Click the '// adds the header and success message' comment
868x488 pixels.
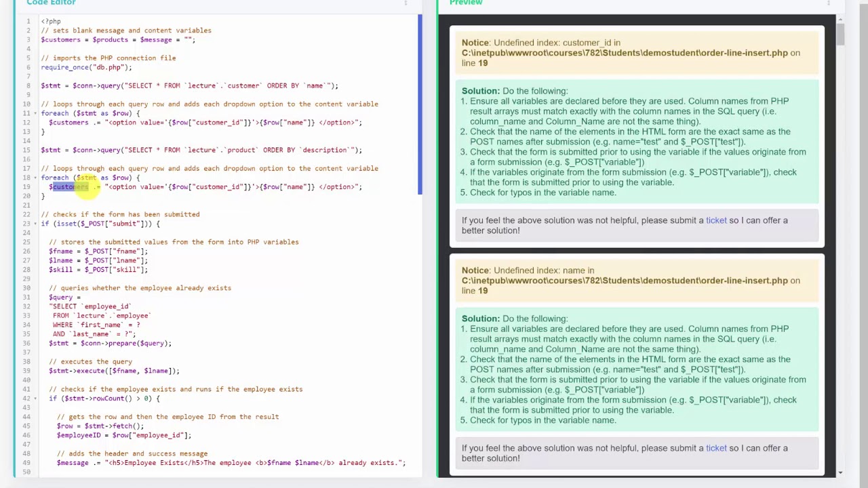pyautogui.click(x=132, y=453)
